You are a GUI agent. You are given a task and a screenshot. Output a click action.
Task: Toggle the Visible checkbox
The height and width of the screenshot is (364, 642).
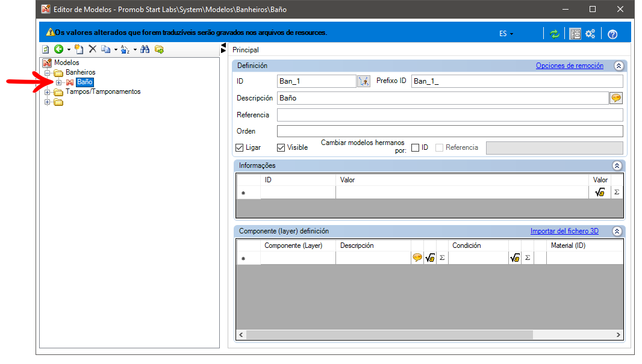[281, 147]
